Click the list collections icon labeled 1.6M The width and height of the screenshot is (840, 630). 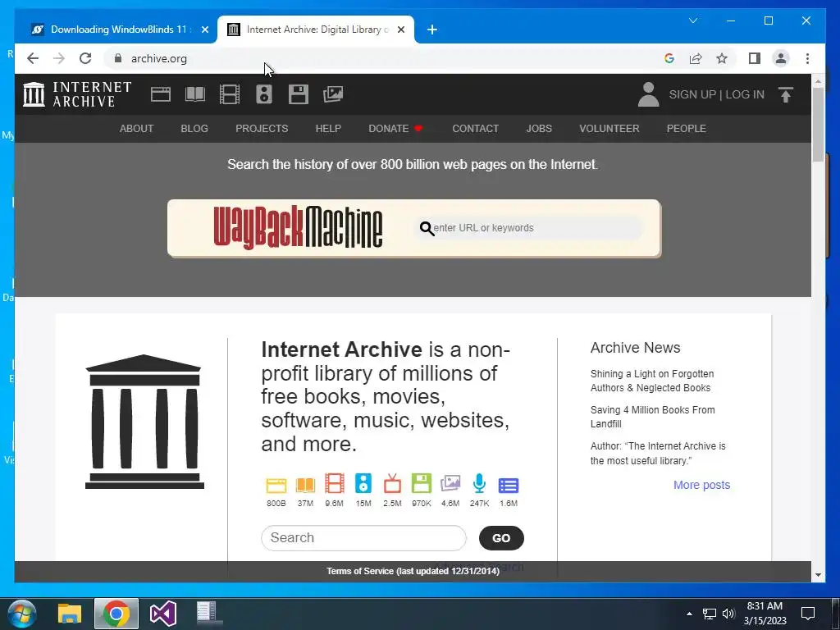tap(509, 486)
